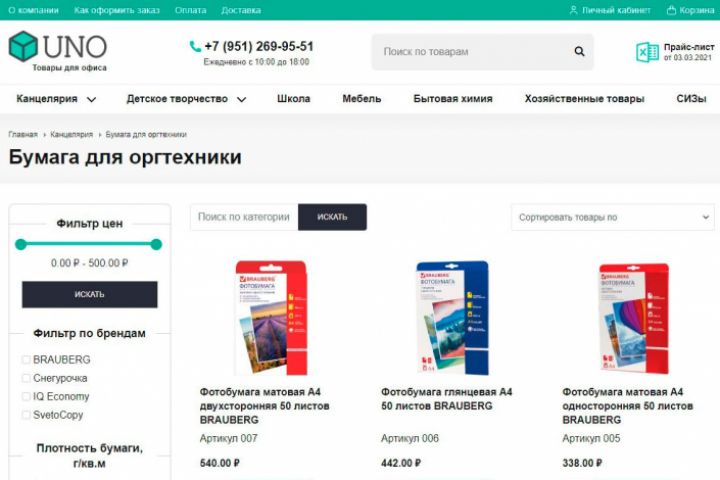Open the Excel price-list icon
720x480 pixels.
pos(647,52)
